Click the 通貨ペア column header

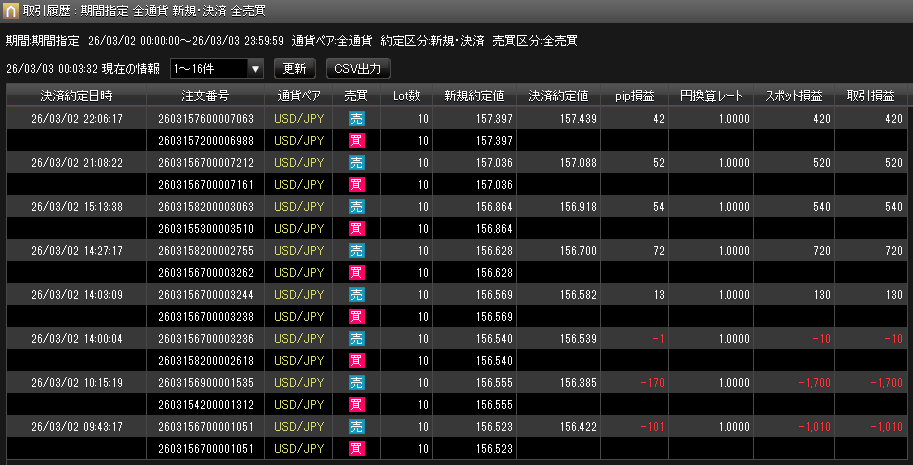coord(298,96)
